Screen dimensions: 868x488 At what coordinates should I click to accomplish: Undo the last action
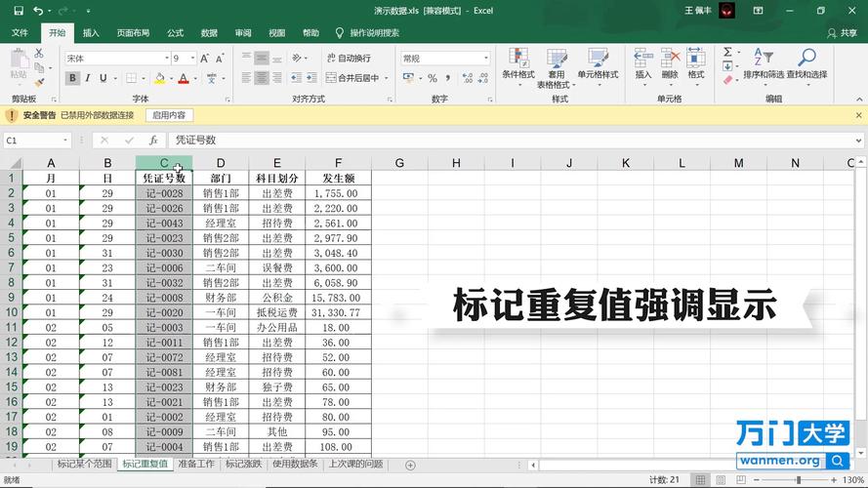click(x=38, y=11)
